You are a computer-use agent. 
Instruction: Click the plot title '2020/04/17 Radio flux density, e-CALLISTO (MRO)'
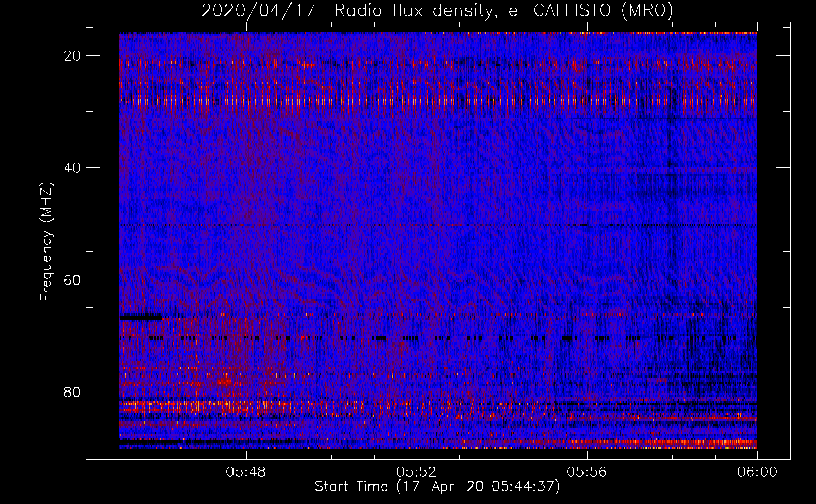pyautogui.click(x=437, y=10)
